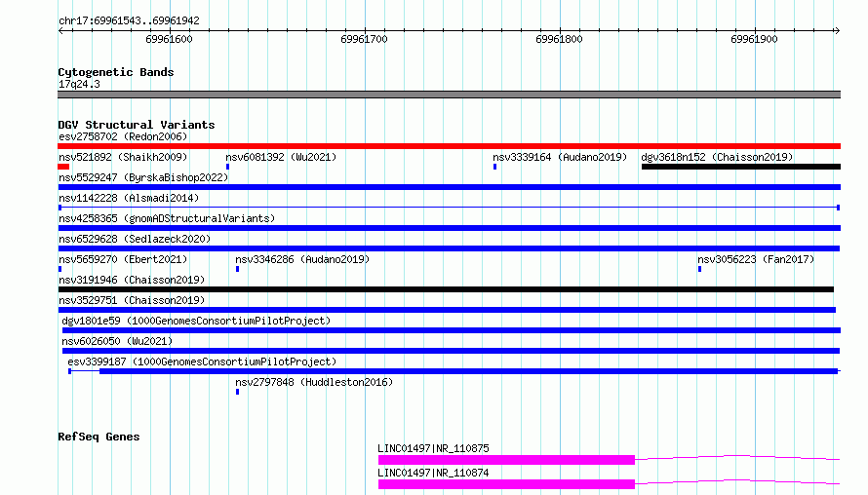Screen dimensions: 868x495
Task: Click nsv5659270 (Ebert2021) label
Action: [123, 259]
